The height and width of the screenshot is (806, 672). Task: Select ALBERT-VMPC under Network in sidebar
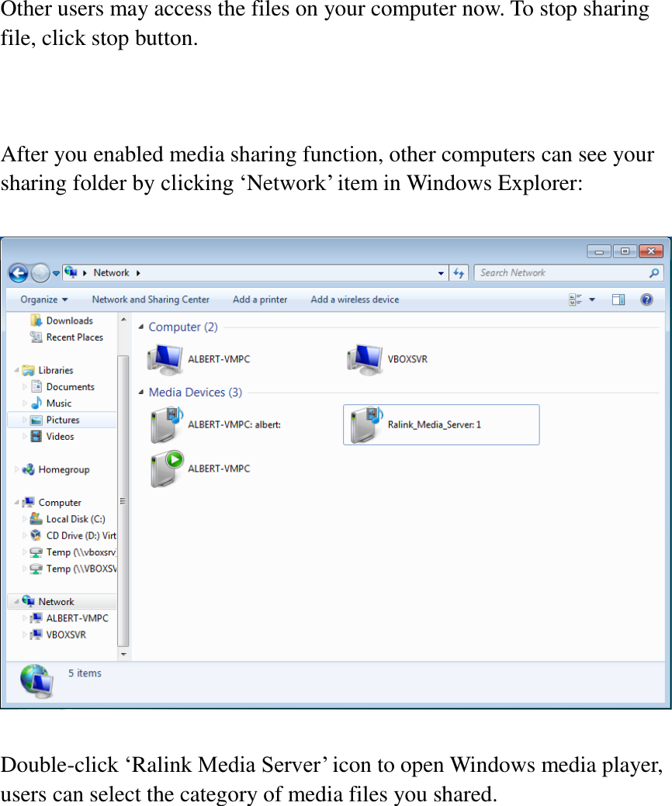pos(69,617)
